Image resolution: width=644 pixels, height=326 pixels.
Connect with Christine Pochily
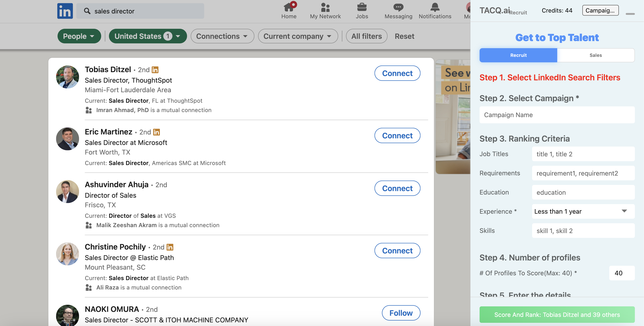tap(397, 250)
